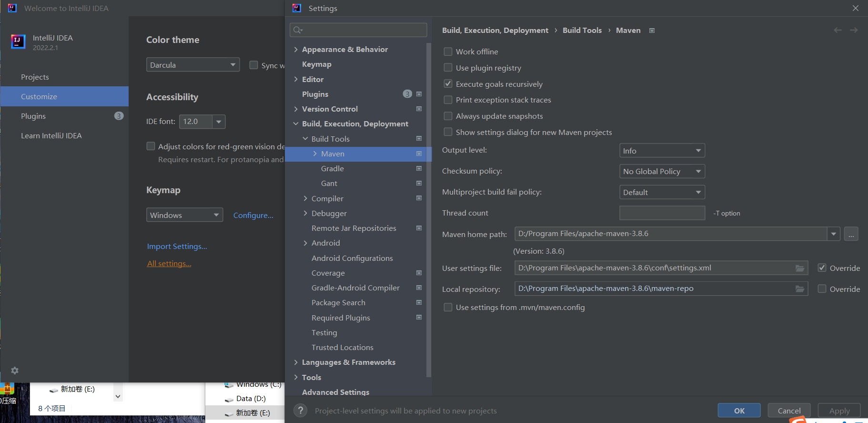Click the settings gear icon at bottom left

coord(15,371)
